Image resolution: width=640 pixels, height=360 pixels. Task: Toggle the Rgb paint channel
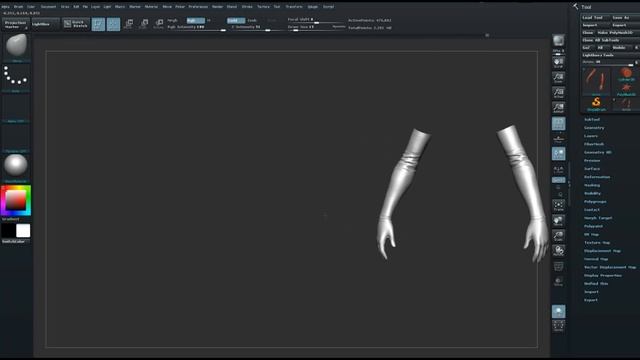(196, 20)
